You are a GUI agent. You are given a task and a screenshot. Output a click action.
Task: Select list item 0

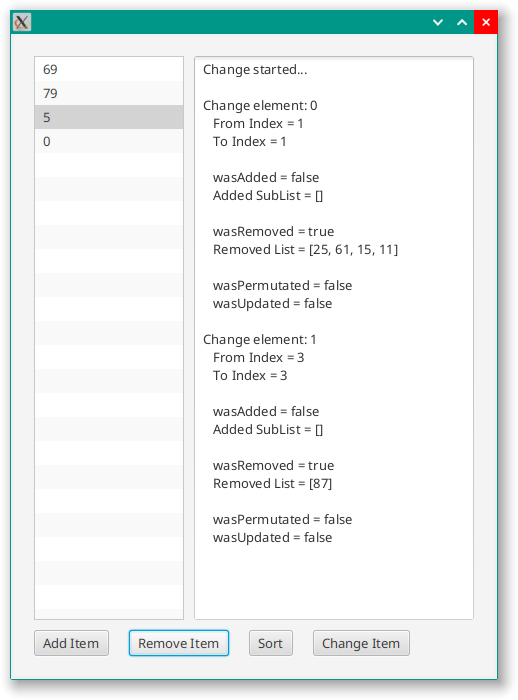[x=109, y=142]
